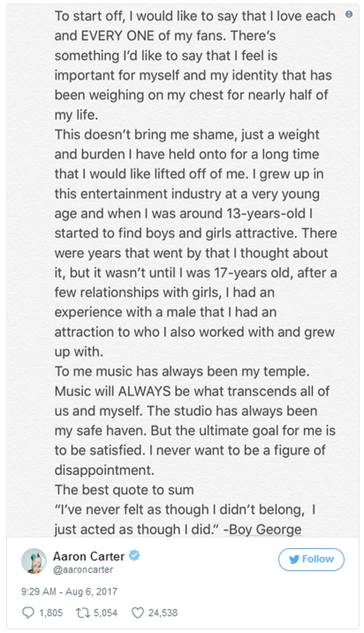
Task: View the 5,054 retweets count
Action: tap(106, 613)
